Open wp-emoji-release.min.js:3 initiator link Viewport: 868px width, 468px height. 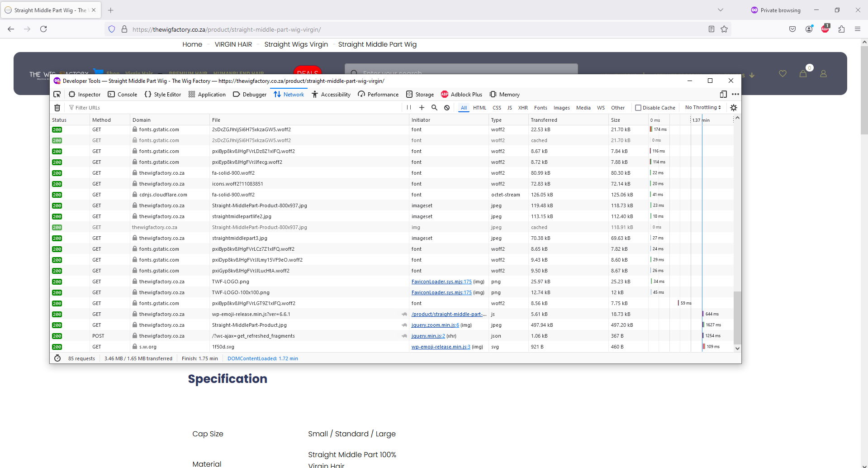[441, 347]
